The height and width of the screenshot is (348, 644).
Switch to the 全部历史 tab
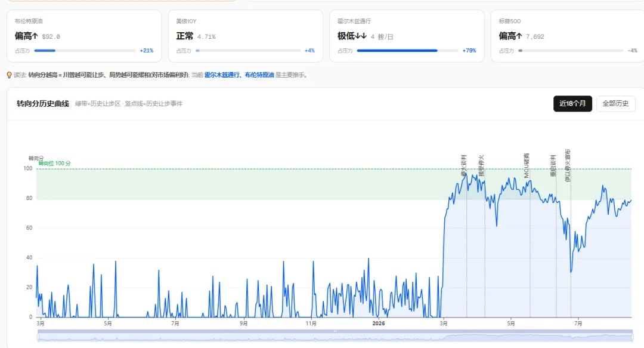(x=615, y=104)
